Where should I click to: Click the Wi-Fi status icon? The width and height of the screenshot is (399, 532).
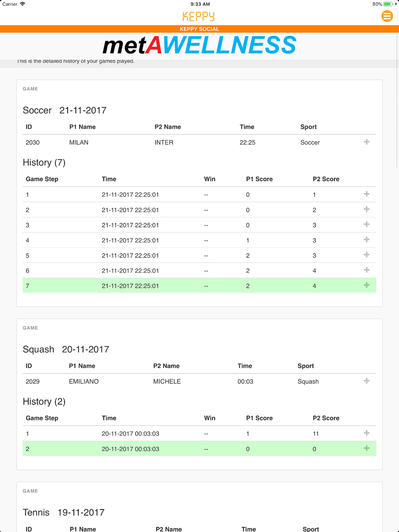[x=23, y=4]
